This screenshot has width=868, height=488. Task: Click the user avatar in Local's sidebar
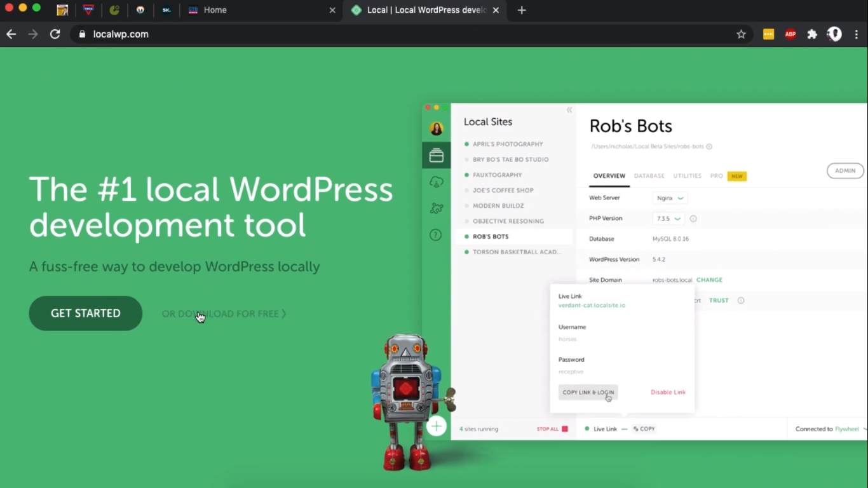[x=436, y=128]
